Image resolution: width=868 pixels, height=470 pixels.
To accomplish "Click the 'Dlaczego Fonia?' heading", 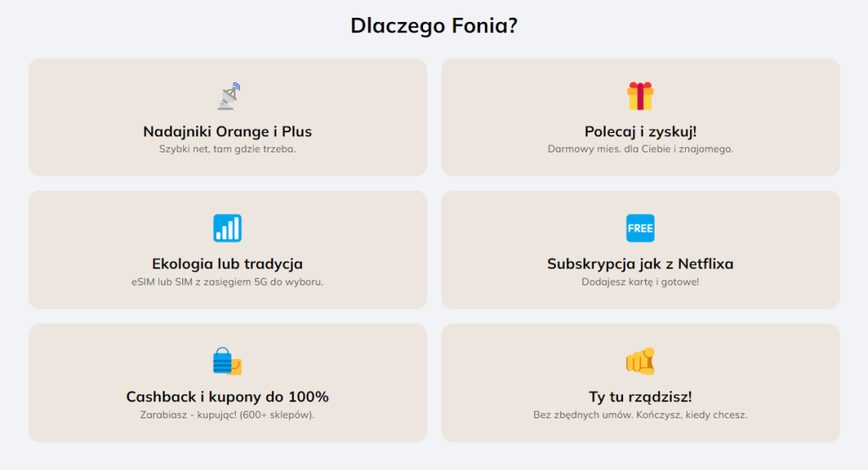I will click(434, 25).
